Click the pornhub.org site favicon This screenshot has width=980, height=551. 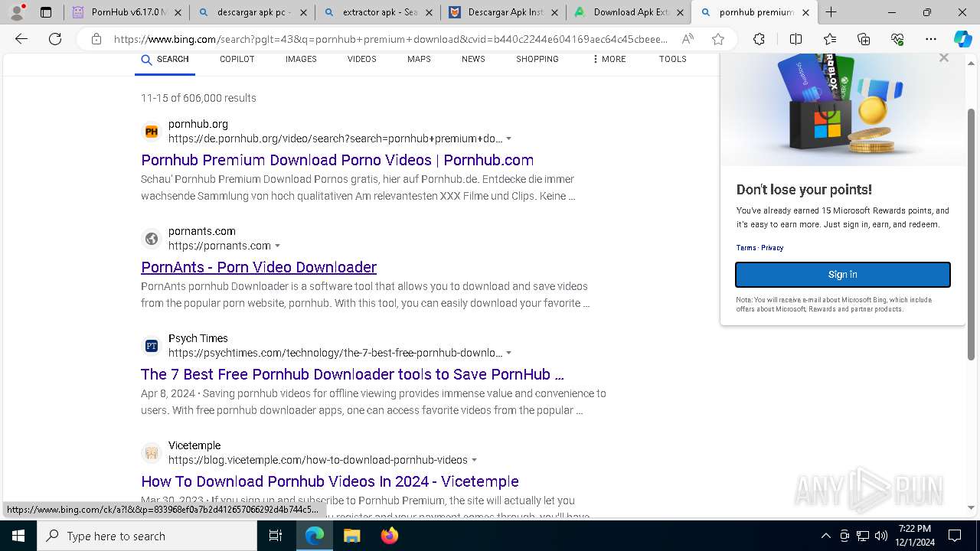[152, 132]
